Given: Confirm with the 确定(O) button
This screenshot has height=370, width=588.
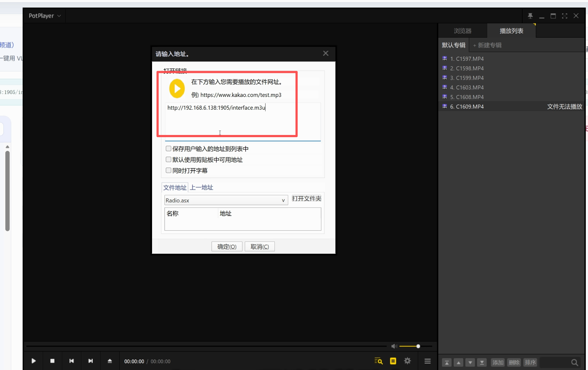Looking at the screenshot, I should (227, 247).
